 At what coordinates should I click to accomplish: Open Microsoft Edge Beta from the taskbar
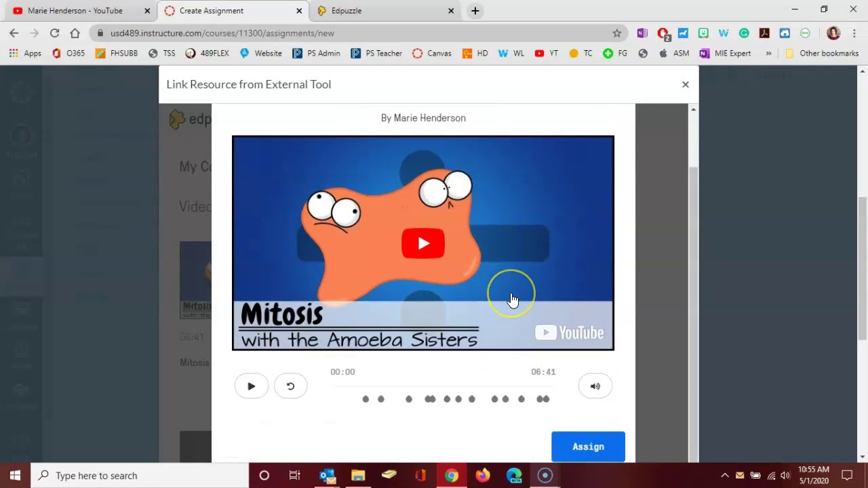click(x=514, y=475)
